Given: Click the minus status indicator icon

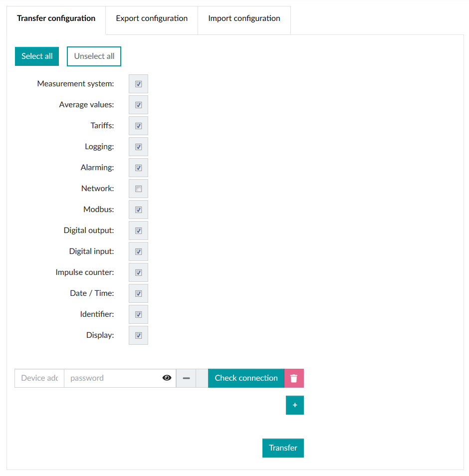Looking at the screenshot, I should pos(187,378).
